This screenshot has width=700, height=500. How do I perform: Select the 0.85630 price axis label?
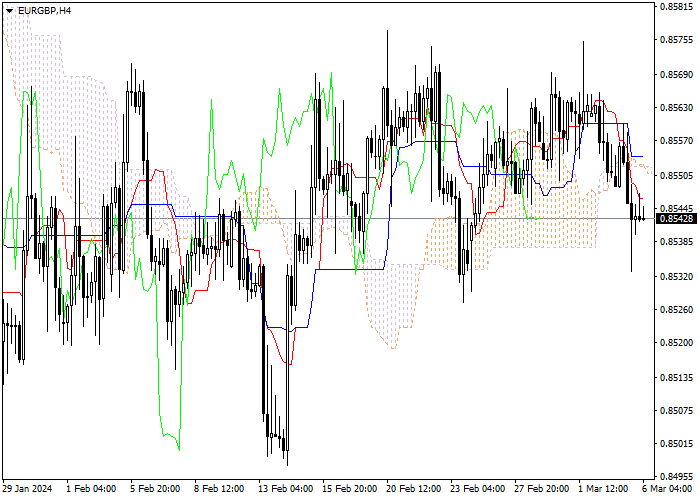click(676, 108)
